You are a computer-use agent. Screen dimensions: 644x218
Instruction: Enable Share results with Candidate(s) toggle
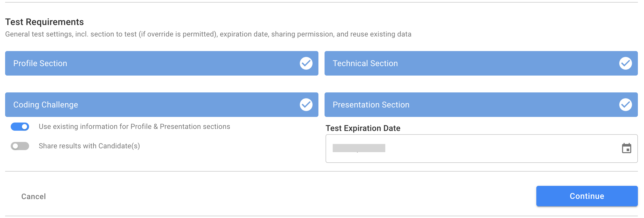20,146
